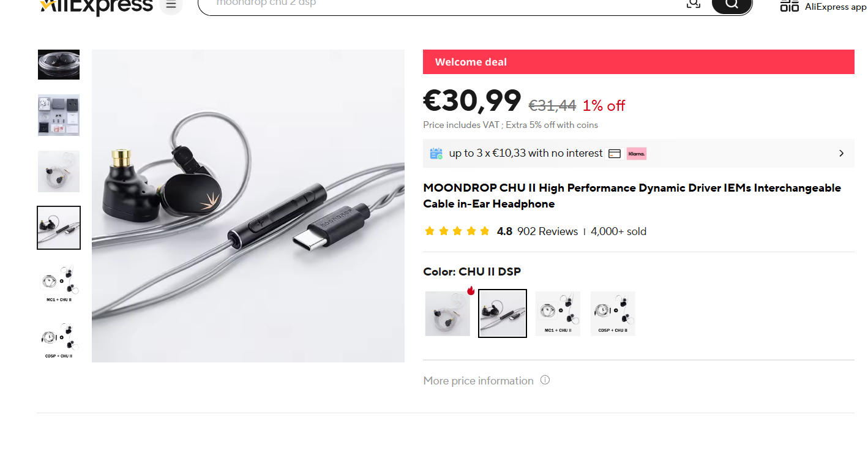Viewport: 868px width, 461px height.
Task: Expand More price information
Action: click(x=478, y=381)
